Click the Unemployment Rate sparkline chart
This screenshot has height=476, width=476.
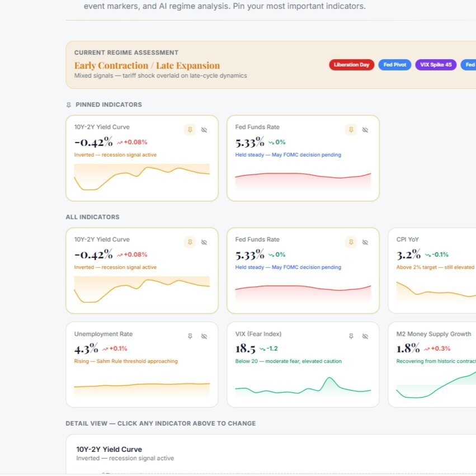142,389
